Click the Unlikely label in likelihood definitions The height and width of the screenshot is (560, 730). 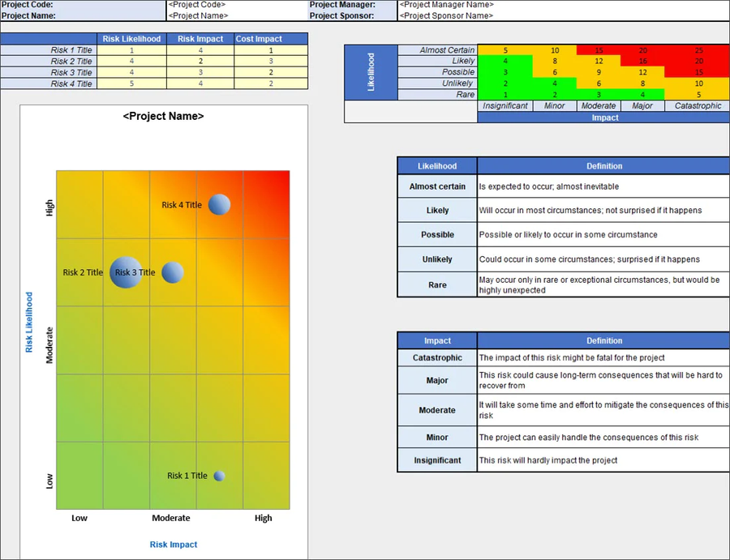(x=437, y=259)
